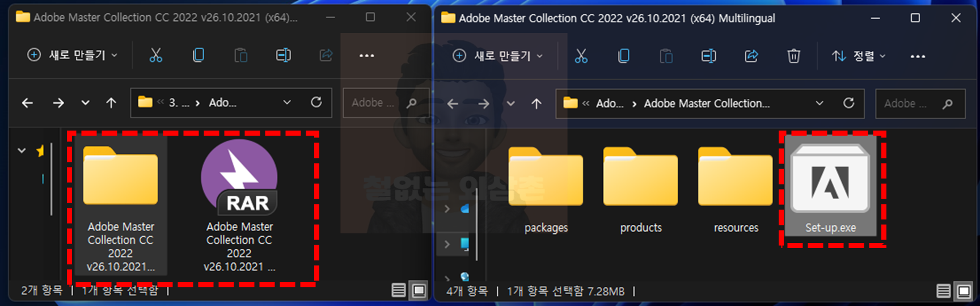Switch to details view in left window status bar
The image size is (980, 306).
399,291
